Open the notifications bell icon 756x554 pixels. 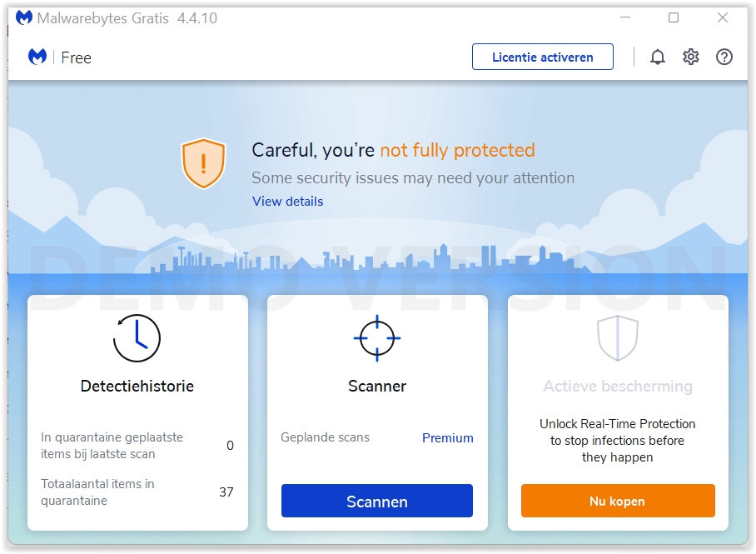[658, 57]
